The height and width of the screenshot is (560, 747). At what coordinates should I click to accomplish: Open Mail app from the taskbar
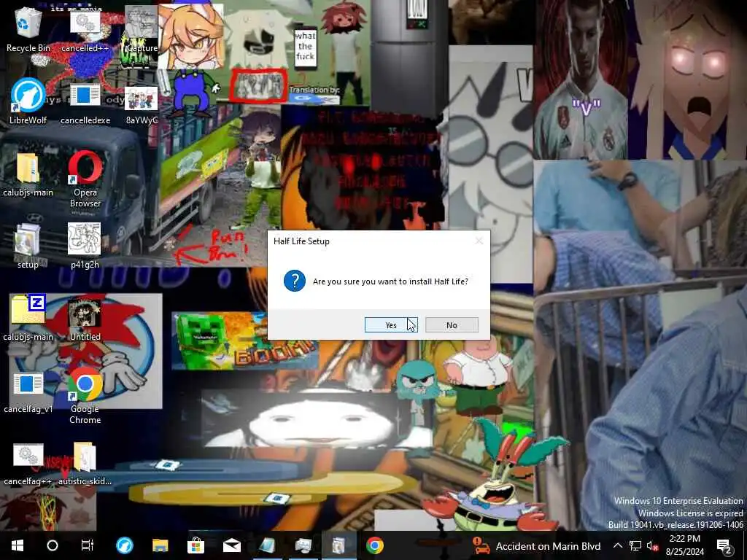coord(231,545)
